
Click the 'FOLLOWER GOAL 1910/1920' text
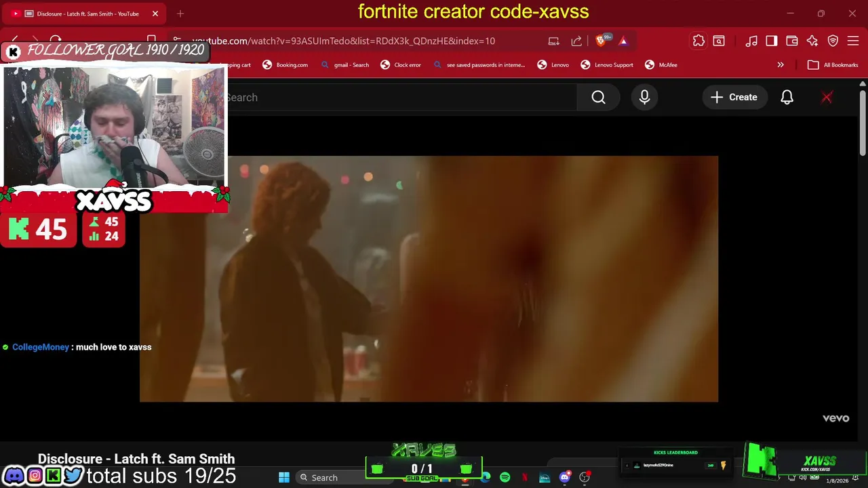(x=115, y=50)
